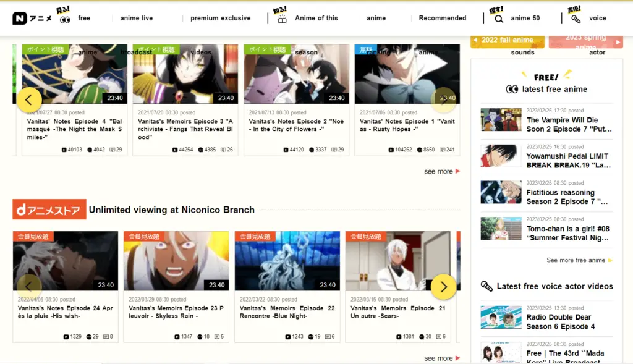Open Radio Double Dear Season 6 Episode 4
The width and height of the screenshot is (633, 364).
[560, 321]
